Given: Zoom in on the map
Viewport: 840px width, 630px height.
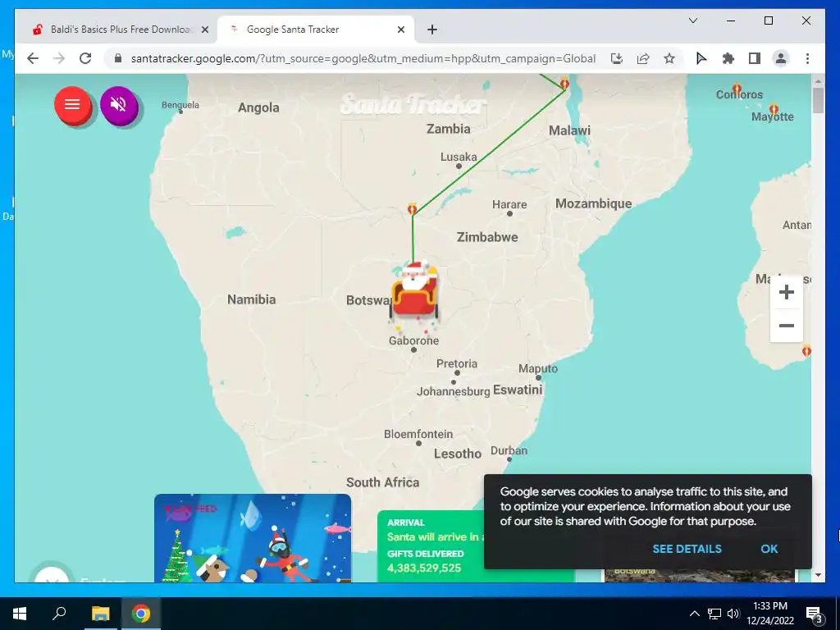Looking at the screenshot, I should click(786, 292).
